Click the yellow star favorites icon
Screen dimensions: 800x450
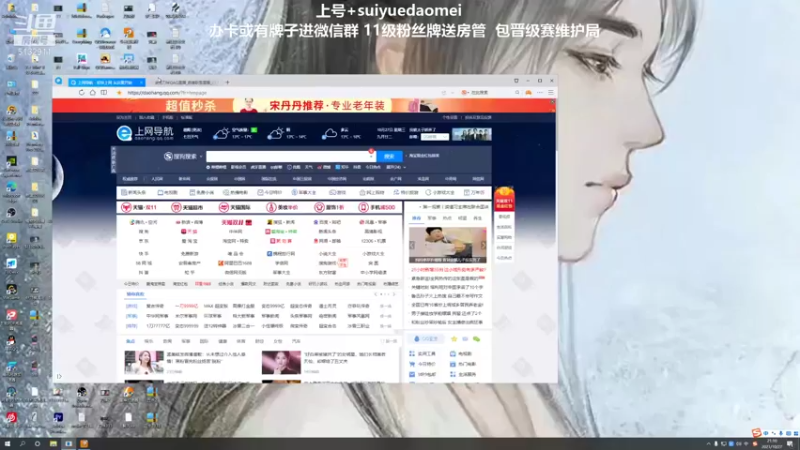point(454,339)
